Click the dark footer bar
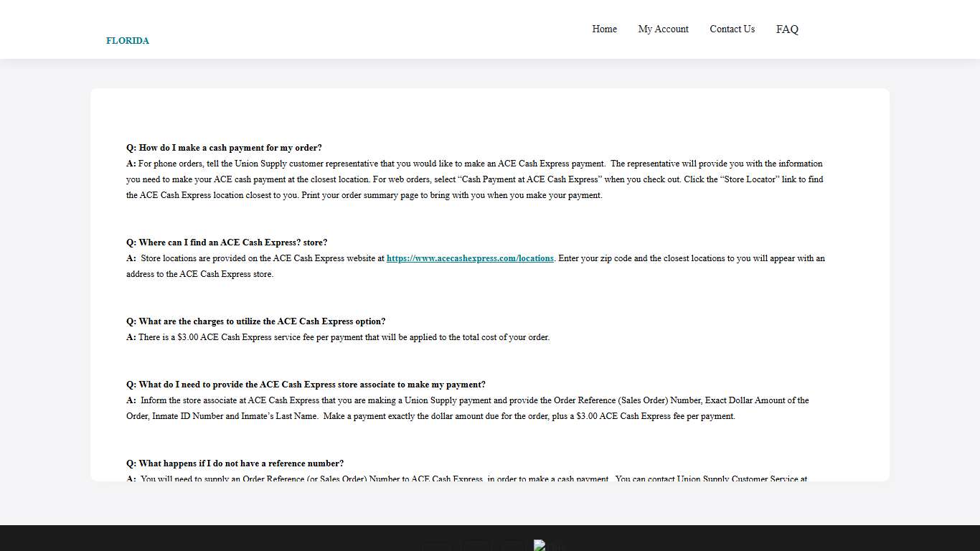Viewport: 980px width, 551px height. pyautogui.click(x=215, y=538)
